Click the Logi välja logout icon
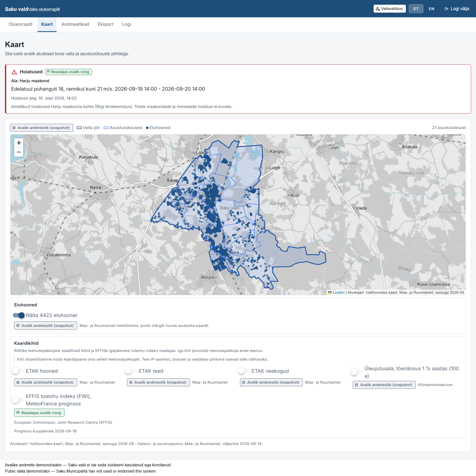This screenshot has width=476, height=476. pos(446,9)
